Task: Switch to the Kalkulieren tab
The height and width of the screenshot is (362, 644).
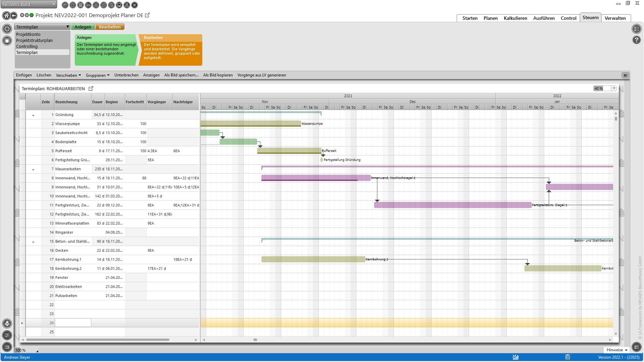Action: (x=515, y=18)
